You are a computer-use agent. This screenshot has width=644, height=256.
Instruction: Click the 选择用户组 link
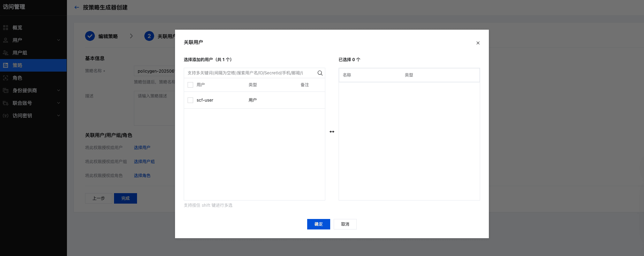point(144,162)
